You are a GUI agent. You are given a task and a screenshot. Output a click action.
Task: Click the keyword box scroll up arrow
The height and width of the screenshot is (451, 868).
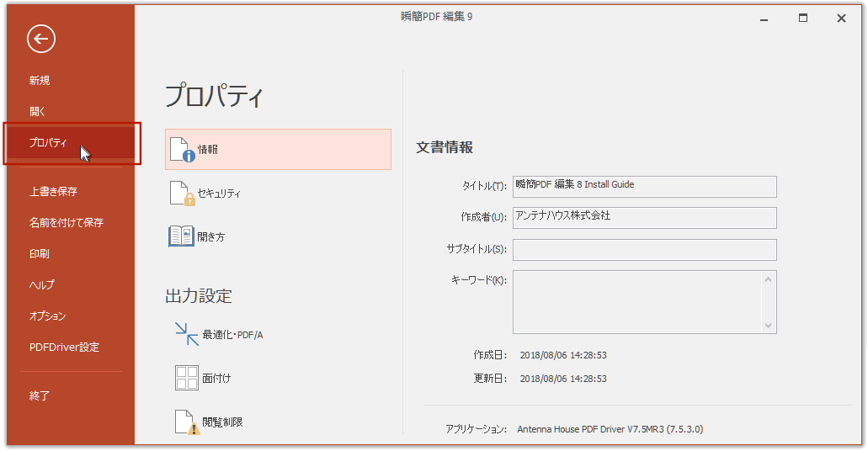click(769, 279)
